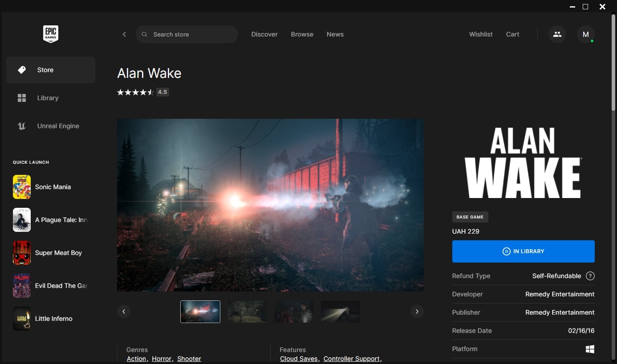Click Remedy Entertainment in Publisher row
Screen dimensions: 617x364
click(x=560, y=312)
